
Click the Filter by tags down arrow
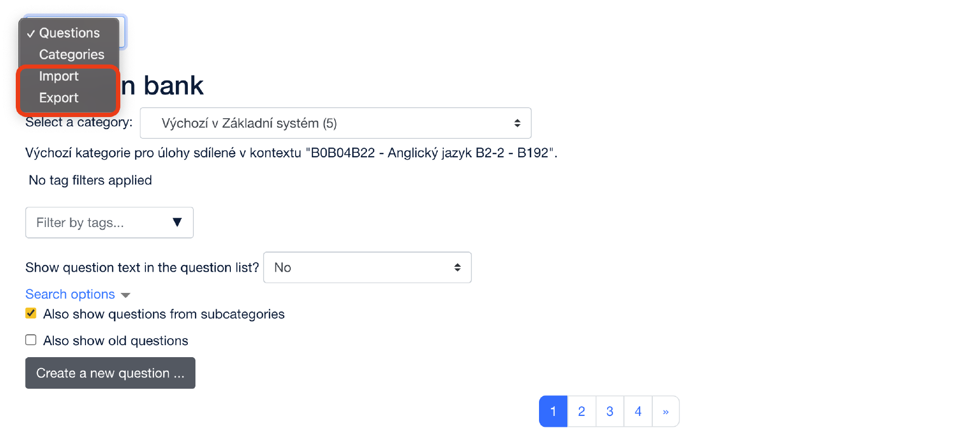(x=177, y=222)
